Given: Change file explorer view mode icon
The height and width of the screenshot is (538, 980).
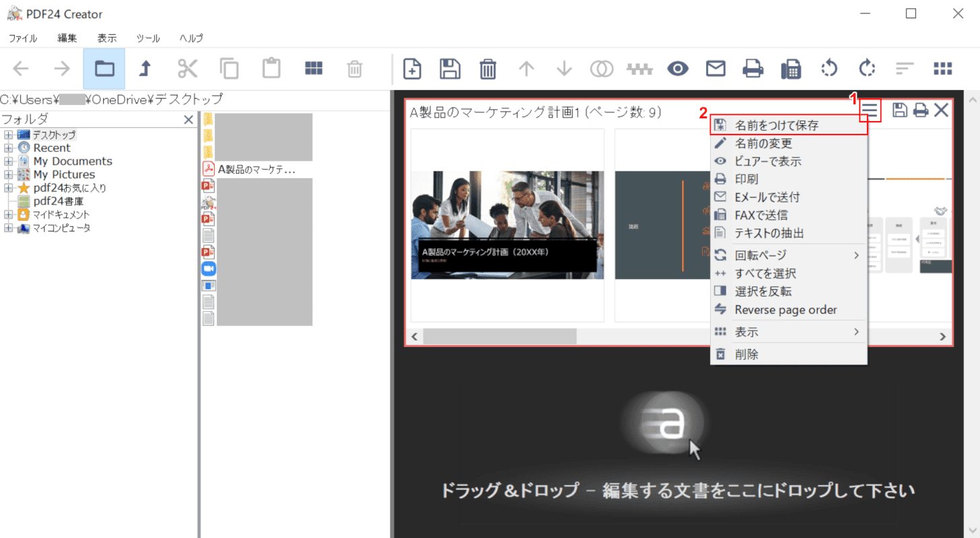Looking at the screenshot, I should click(314, 68).
